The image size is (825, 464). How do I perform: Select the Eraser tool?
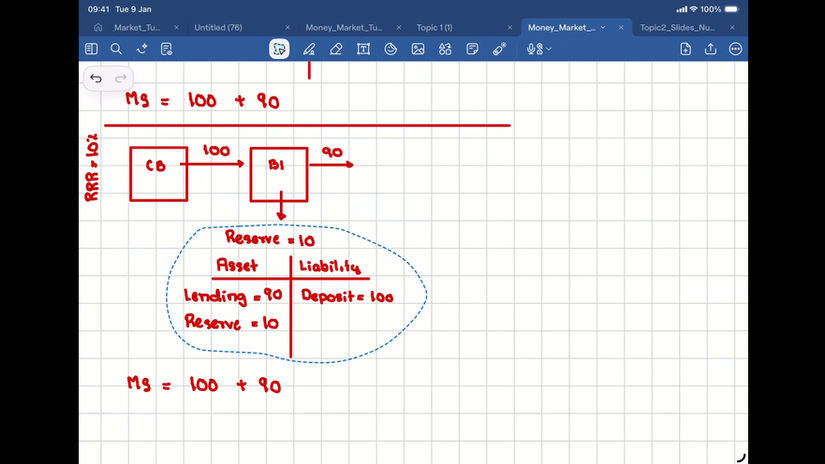tap(336, 49)
